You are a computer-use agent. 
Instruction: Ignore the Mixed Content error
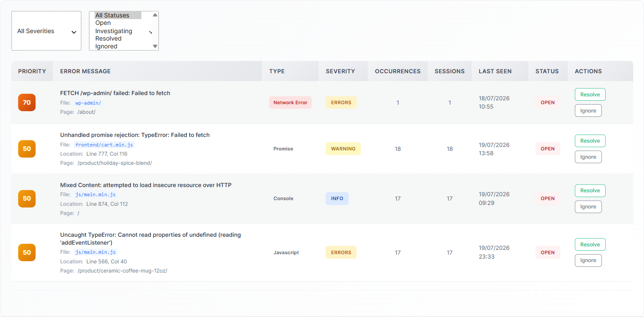pyautogui.click(x=588, y=207)
